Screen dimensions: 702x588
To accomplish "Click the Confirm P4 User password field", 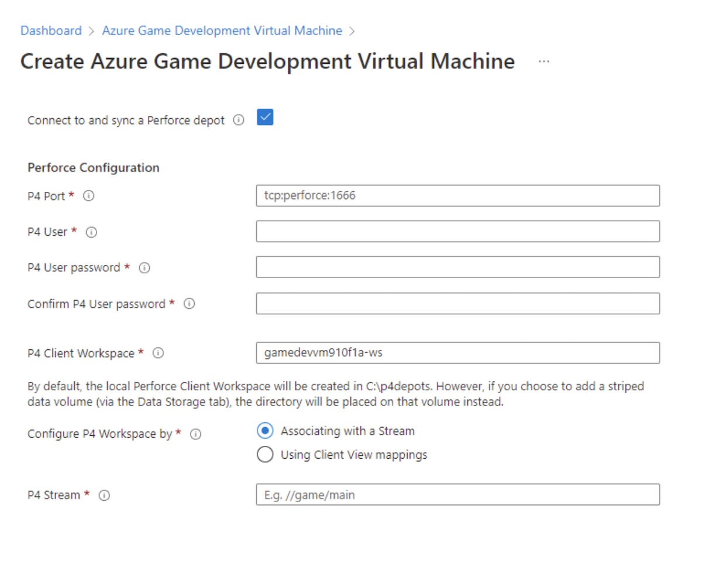I will 458,303.
